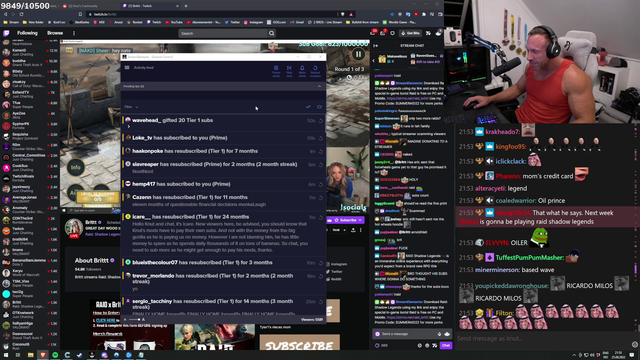640x360 pixels.
Task: Replay the Cazenn resubscribed alert
Action: coord(321,198)
